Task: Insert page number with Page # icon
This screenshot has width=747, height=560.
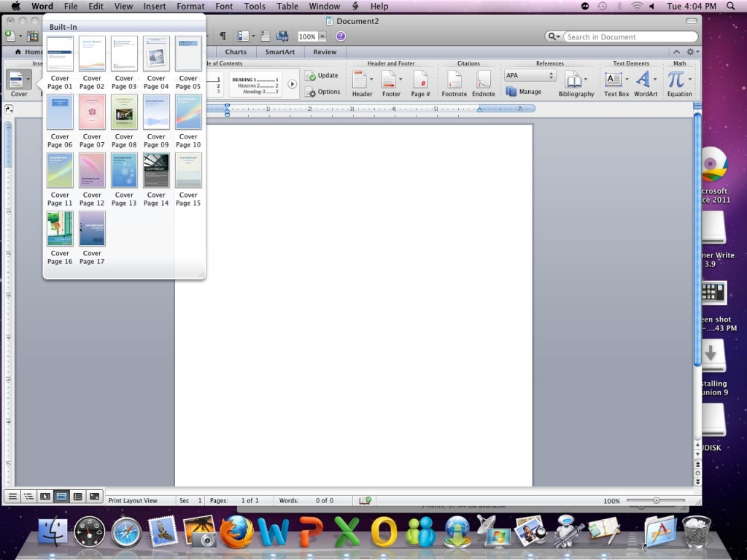Action: pyautogui.click(x=420, y=79)
